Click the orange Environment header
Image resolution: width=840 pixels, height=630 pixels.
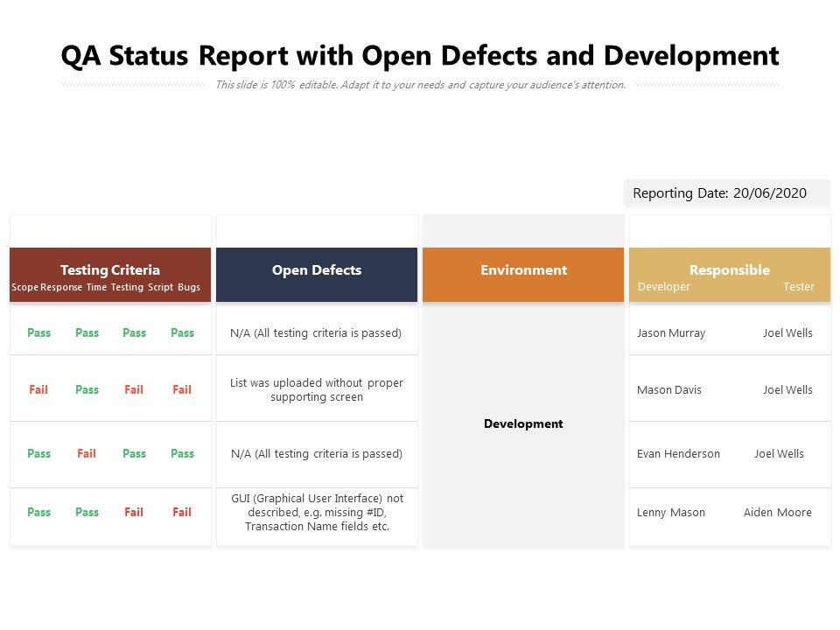523,274
